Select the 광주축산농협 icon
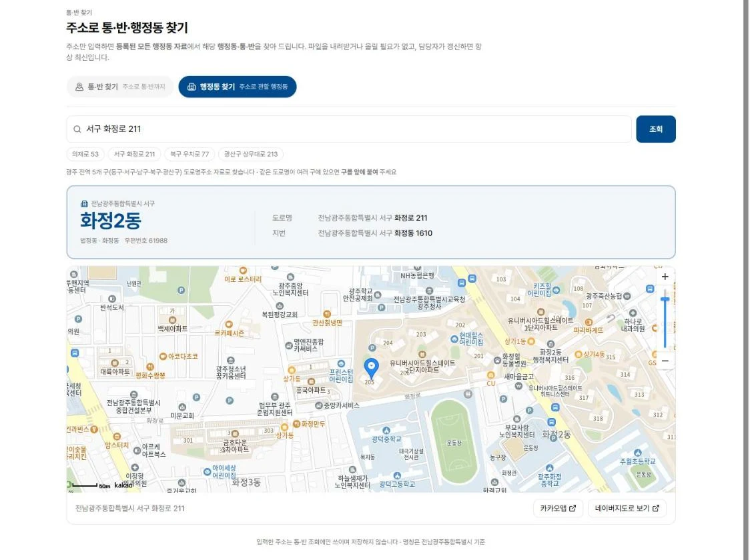 click(x=627, y=296)
